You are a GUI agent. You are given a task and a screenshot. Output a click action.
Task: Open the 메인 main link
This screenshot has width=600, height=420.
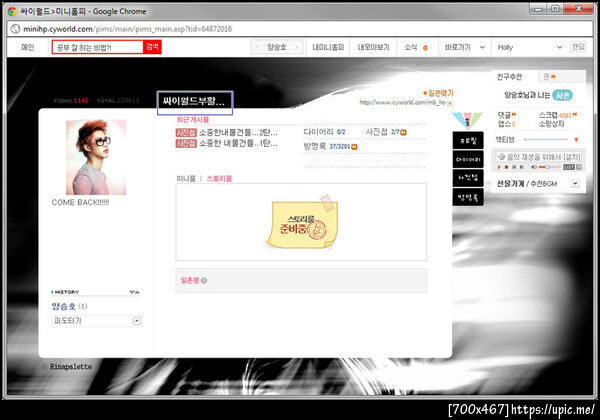[x=28, y=47]
